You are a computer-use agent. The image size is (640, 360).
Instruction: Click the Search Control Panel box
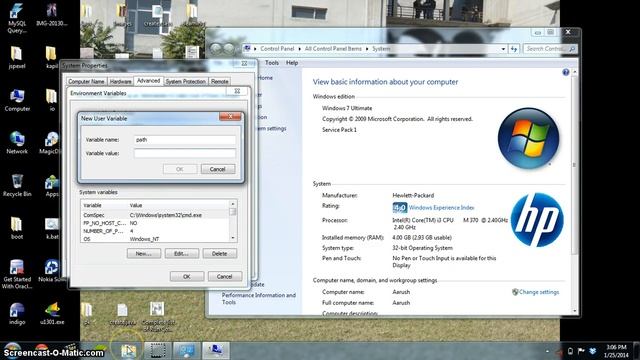click(x=550, y=49)
